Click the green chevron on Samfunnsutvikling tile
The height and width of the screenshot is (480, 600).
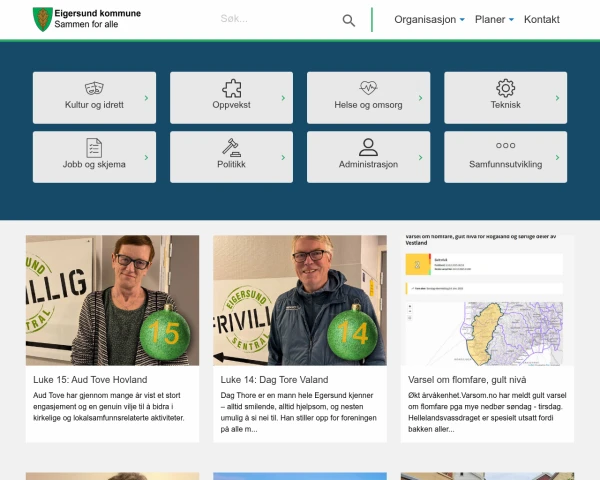point(557,157)
